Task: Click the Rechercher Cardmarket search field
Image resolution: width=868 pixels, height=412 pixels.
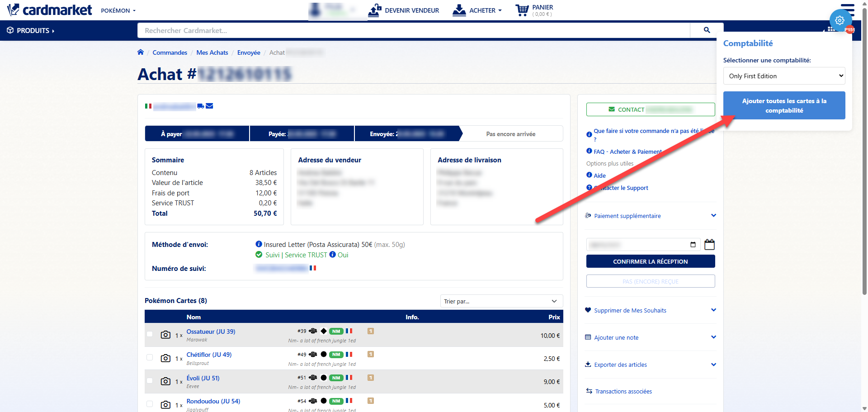Action: coord(413,30)
